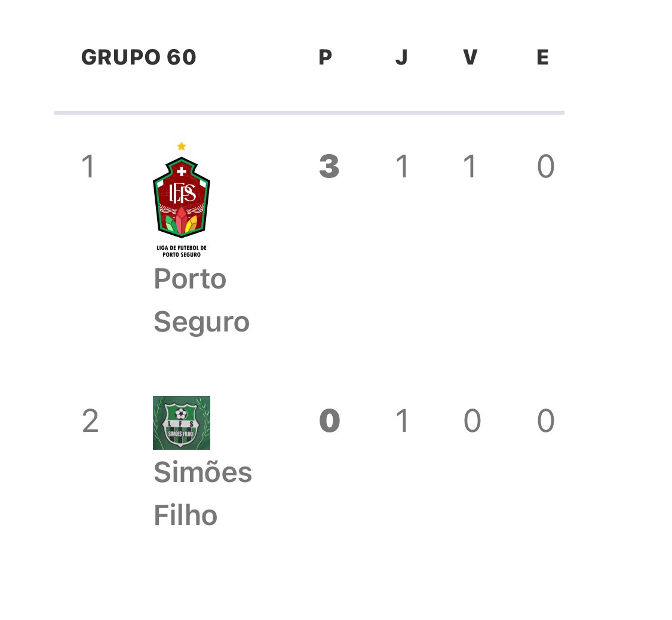Select Porto Seguro's games played value

[x=402, y=166]
